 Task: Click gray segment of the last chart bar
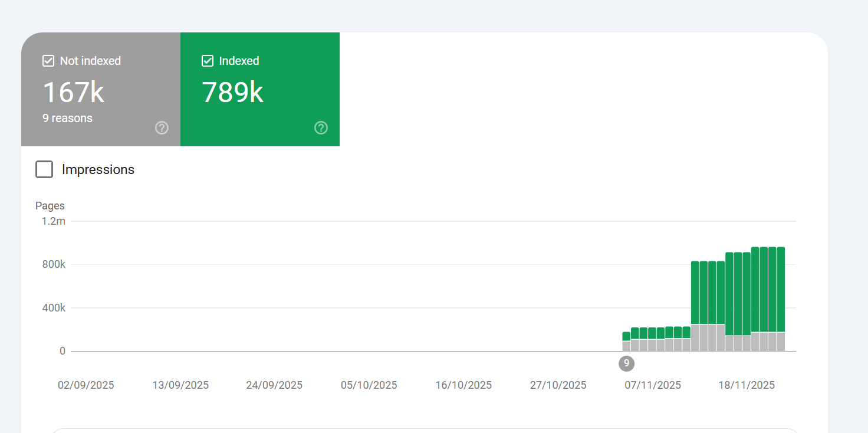click(x=781, y=342)
